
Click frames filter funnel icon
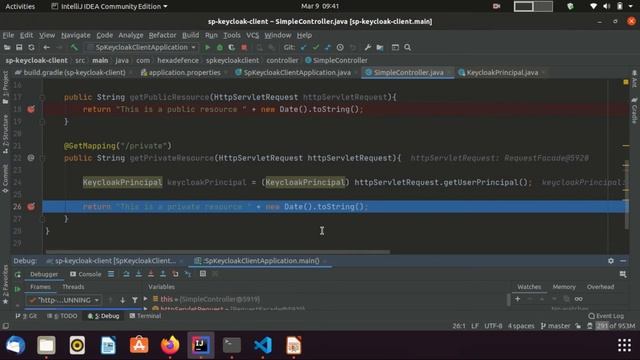pos(135,300)
